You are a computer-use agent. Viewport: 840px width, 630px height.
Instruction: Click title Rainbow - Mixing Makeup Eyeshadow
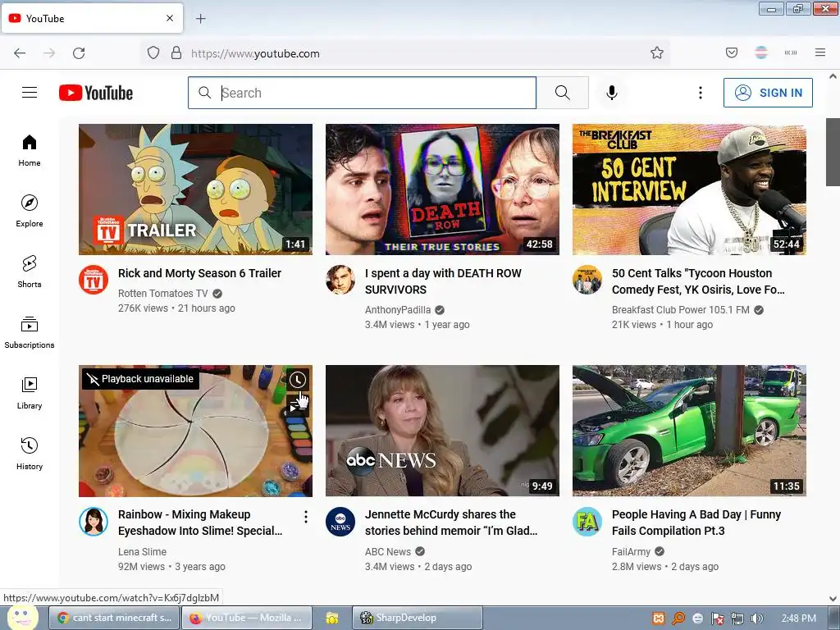(200, 523)
